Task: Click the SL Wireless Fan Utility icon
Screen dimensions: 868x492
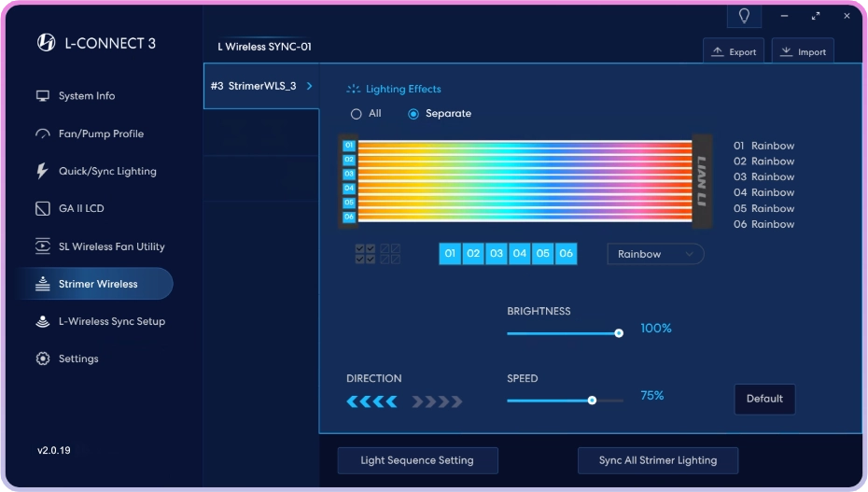Action: point(42,246)
